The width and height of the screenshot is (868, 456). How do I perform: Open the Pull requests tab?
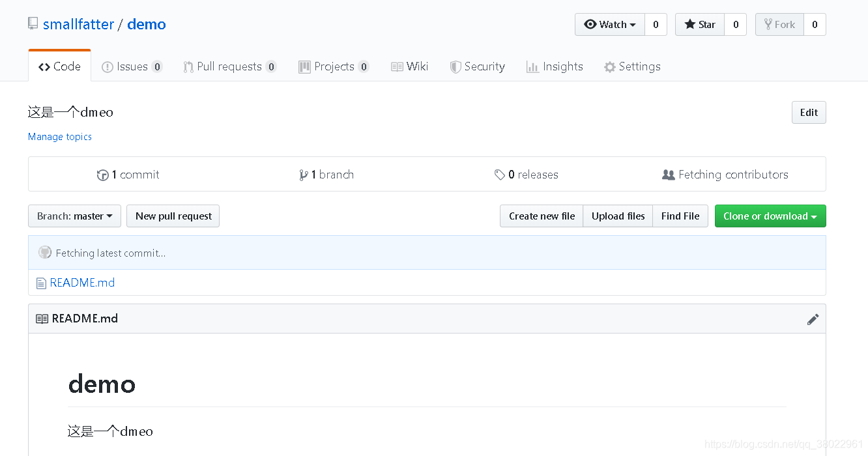[x=230, y=66]
